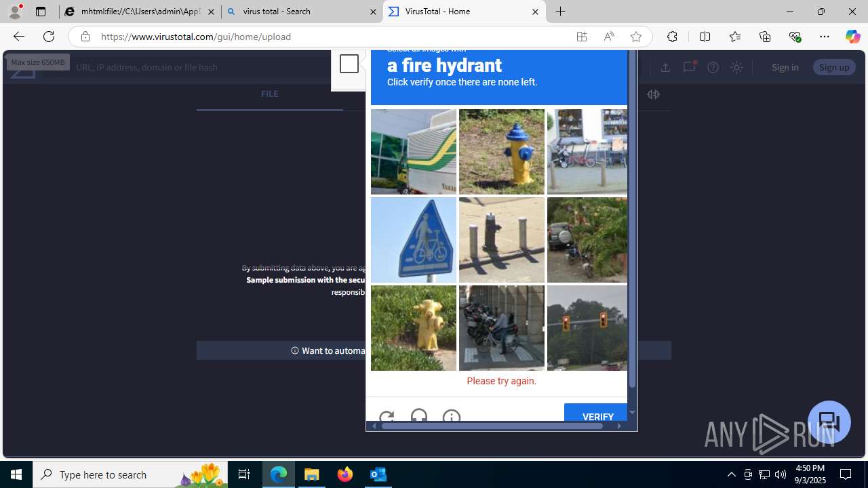This screenshot has height=488, width=868.
Task: Click Sign in link
Action: click(785, 67)
